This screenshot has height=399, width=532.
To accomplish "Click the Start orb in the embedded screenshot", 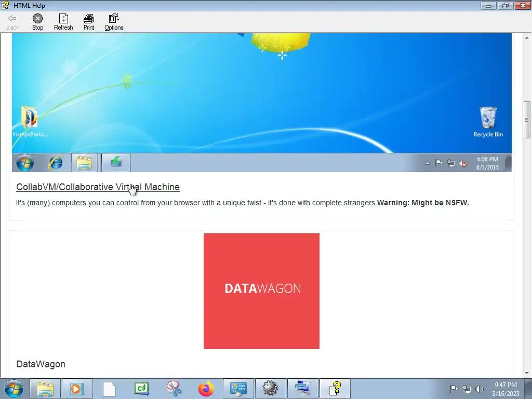I will pos(25,163).
